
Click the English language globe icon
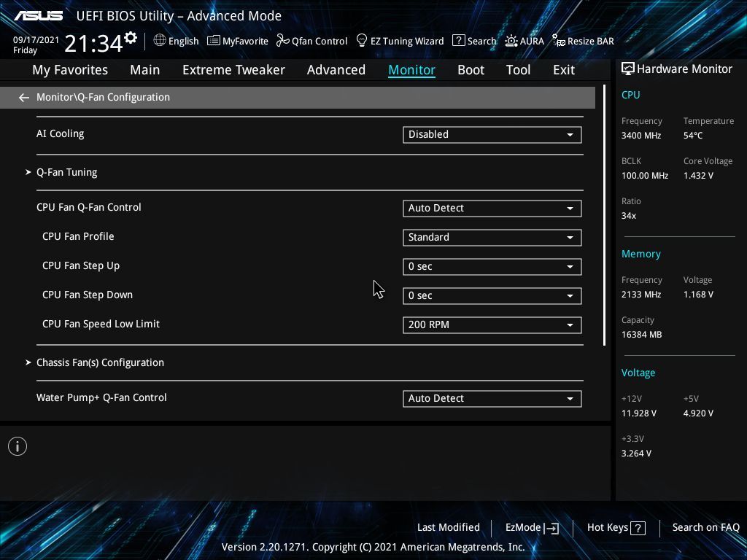coord(160,41)
